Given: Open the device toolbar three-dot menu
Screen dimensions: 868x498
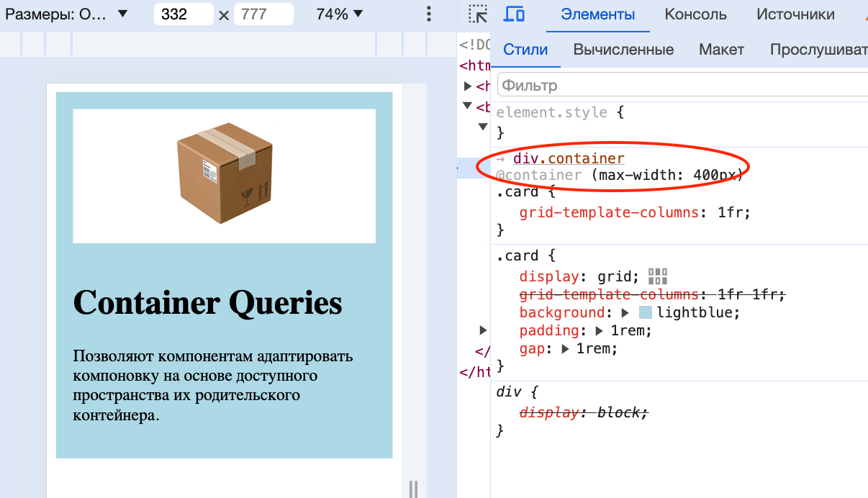Looking at the screenshot, I should point(428,14).
